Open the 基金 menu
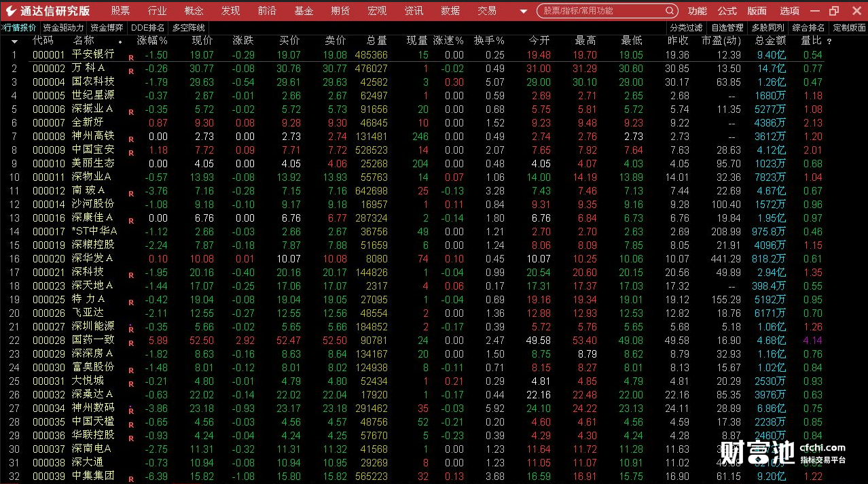Viewport: 868px width, 484px height. pyautogui.click(x=304, y=11)
